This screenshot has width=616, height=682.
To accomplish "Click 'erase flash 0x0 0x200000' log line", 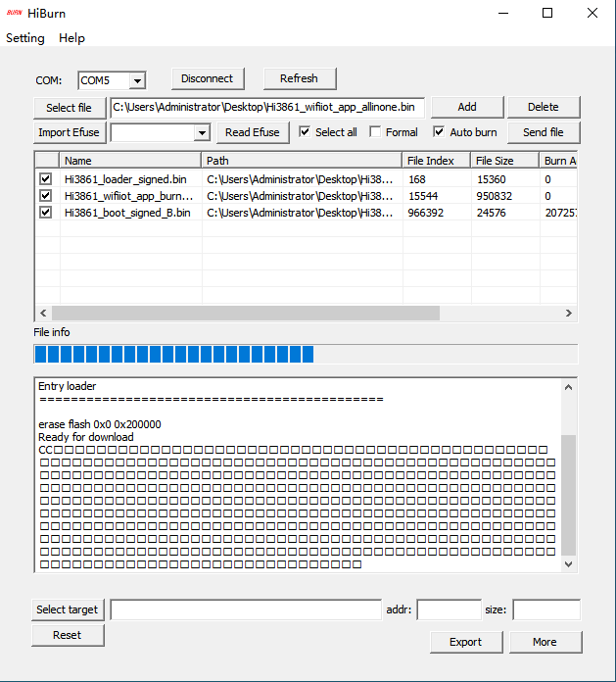I will [100, 424].
